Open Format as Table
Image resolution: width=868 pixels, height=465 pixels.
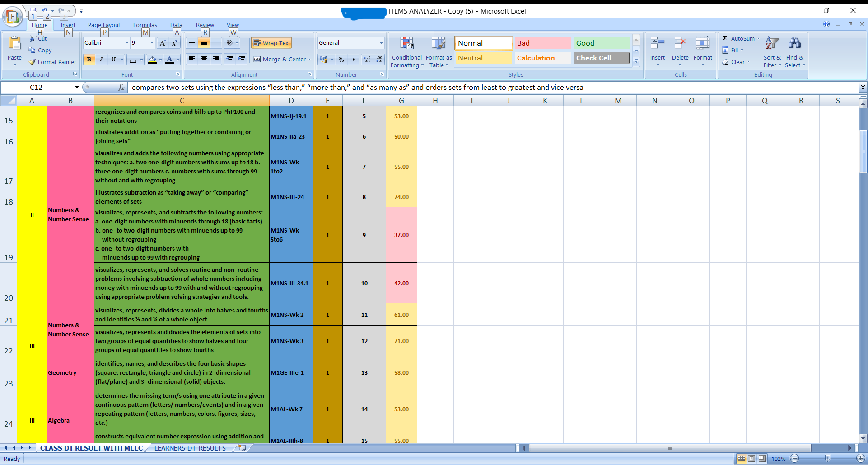pyautogui.click(x=439, y=52)
